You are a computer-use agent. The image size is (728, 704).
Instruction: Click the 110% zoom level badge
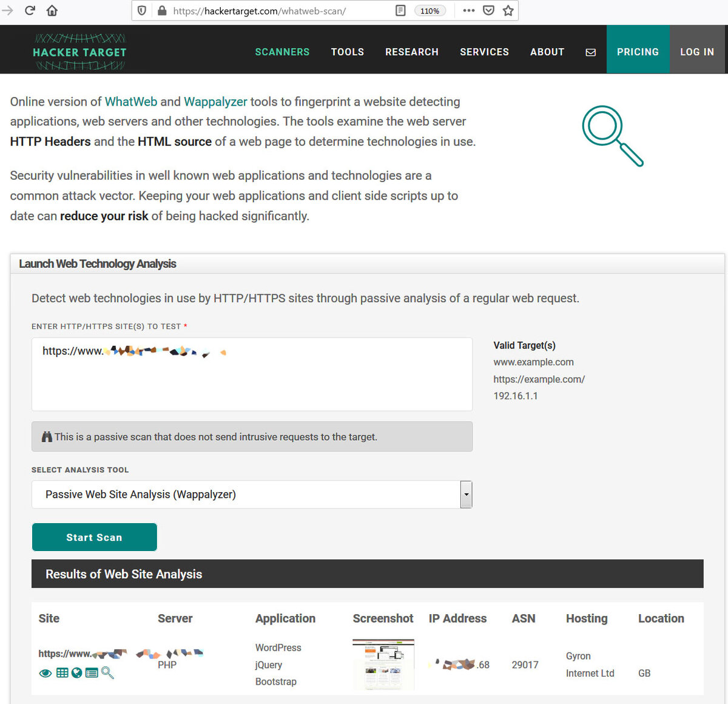click(430, 11)
